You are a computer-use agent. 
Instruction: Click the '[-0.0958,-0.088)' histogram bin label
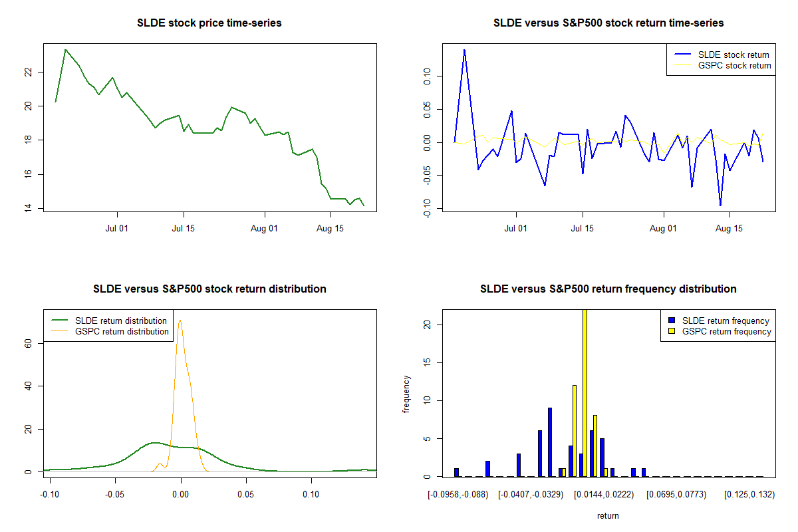pyautogui.click(x=458, y=495)
